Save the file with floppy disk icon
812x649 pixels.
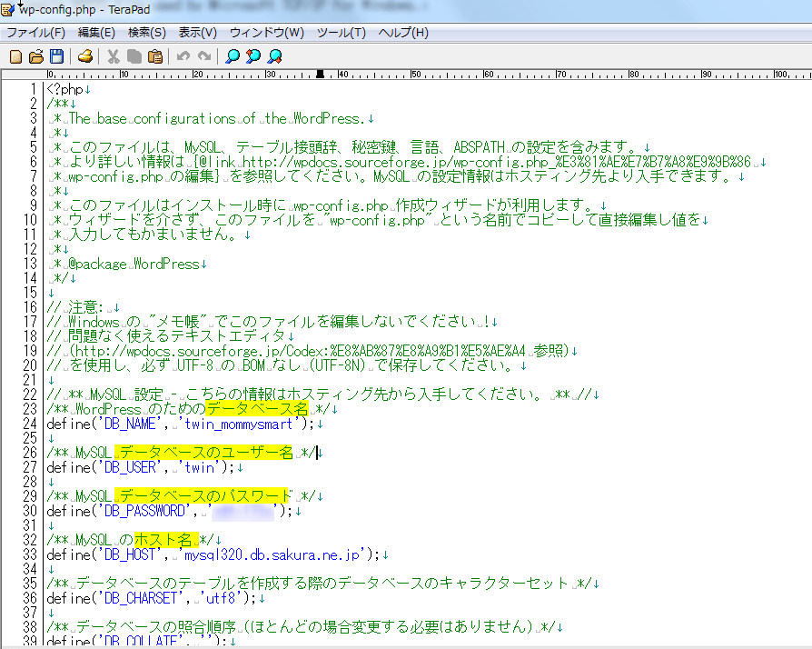pyautogui.click(x=56, y=56)
